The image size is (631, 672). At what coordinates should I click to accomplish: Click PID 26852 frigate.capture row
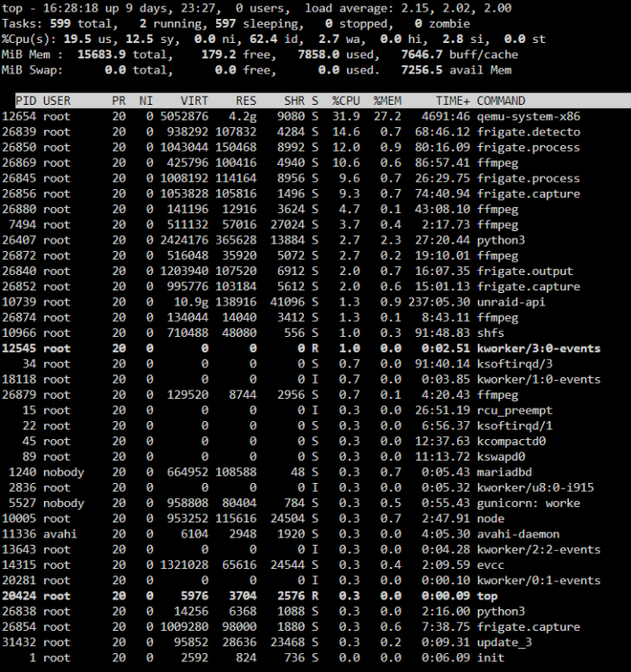click(315, 287)
